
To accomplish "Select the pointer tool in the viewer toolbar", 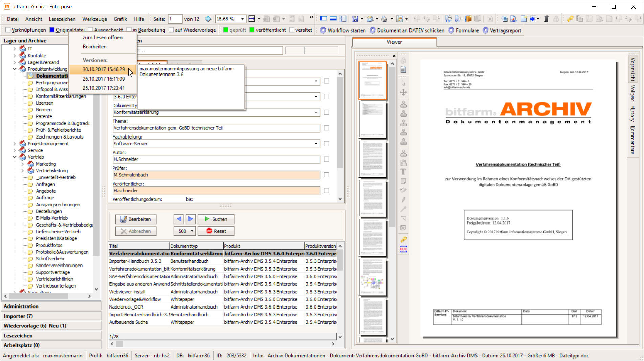I will click(403, 83).
